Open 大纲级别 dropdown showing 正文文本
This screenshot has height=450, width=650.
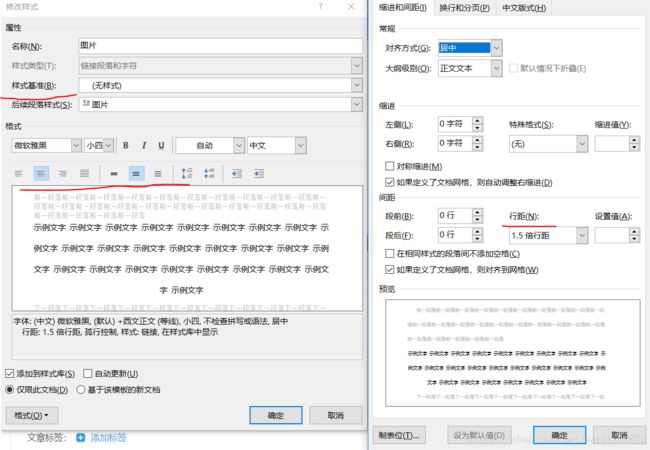pos(496,68)
